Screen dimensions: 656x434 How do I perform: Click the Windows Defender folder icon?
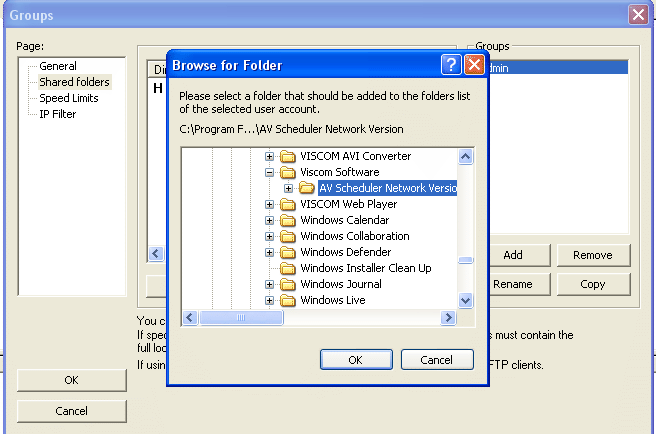pyautogui.click(x=289, y=252)
